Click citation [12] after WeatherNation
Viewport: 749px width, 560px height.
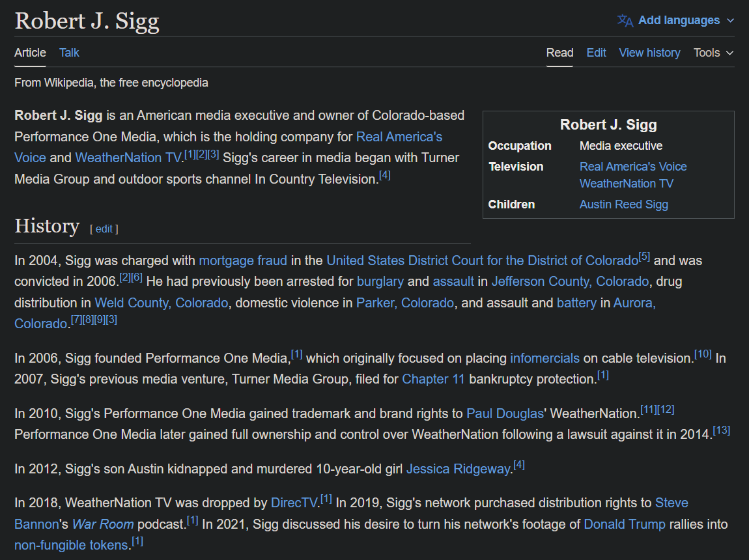[x=666, y=409]
